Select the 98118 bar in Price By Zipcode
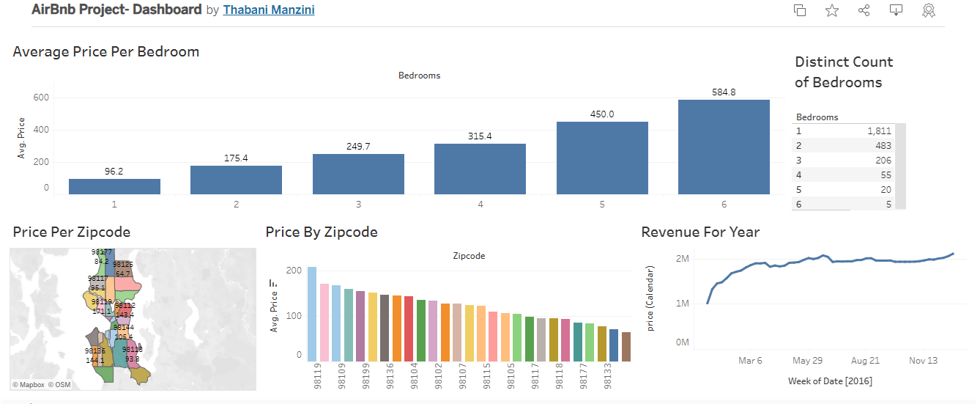Viewport: 980px width, 404px height. 565,340
